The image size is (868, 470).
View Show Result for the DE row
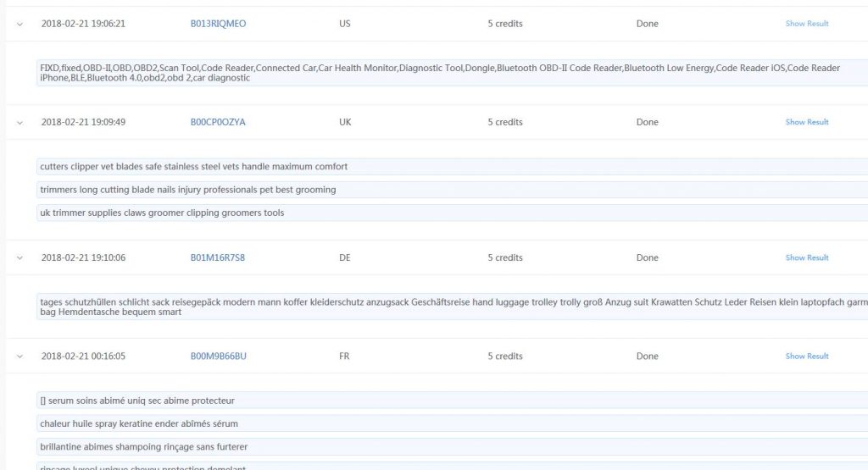(806, 257)
